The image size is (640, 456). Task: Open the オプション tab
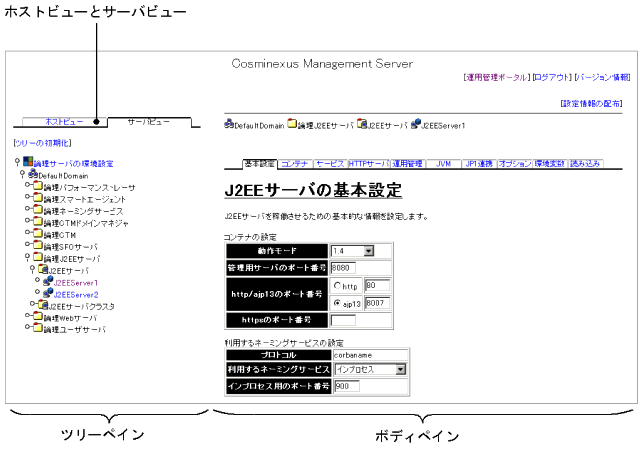(514, 164)
